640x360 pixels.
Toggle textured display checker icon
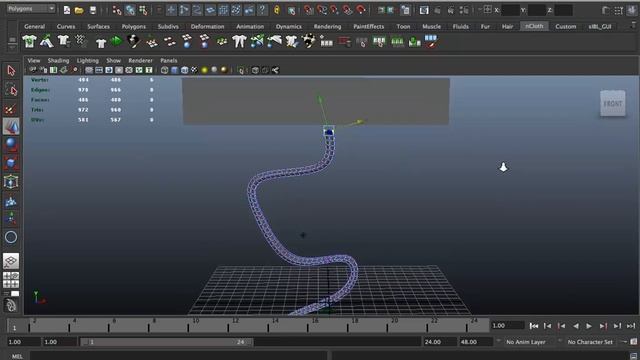194,70
